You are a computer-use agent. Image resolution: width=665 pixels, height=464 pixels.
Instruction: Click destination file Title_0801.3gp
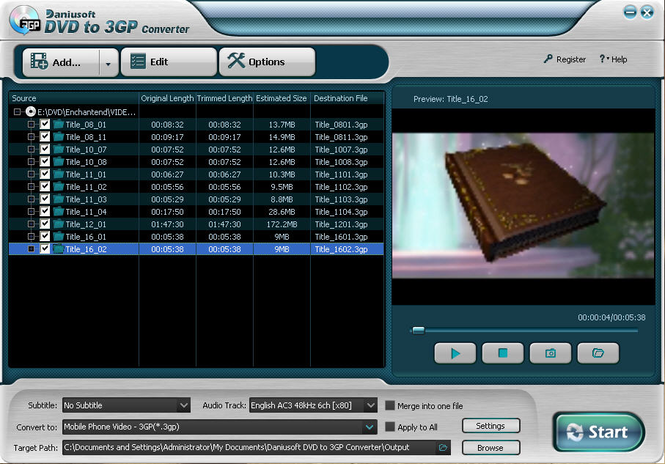(x=341, y=125)
